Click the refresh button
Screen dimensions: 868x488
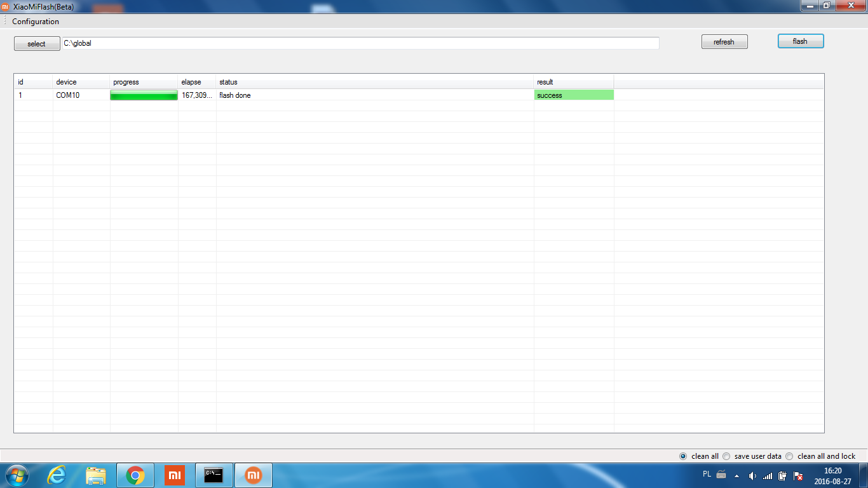click(x=724, y=42)
